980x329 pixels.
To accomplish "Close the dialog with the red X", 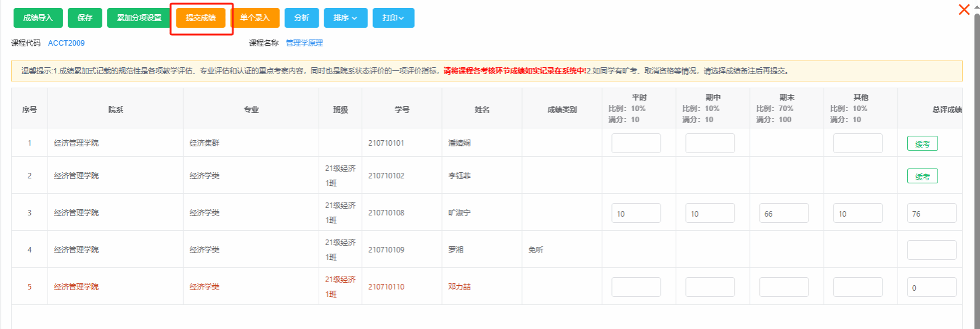I will point(964,9).
